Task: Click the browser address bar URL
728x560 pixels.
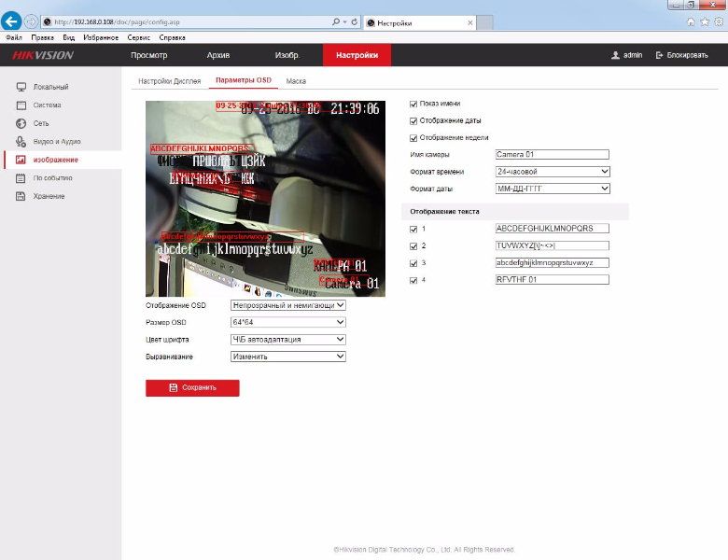Action: coord(117,21)
